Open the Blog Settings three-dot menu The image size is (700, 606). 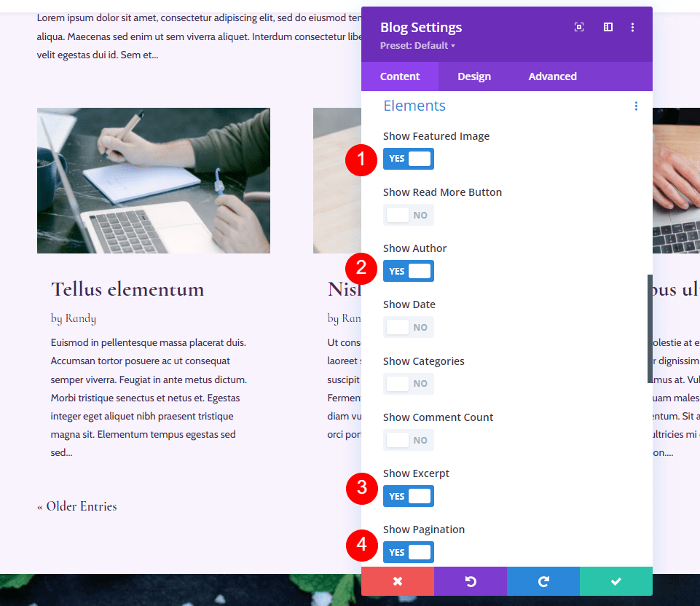(x=632, y=27)
